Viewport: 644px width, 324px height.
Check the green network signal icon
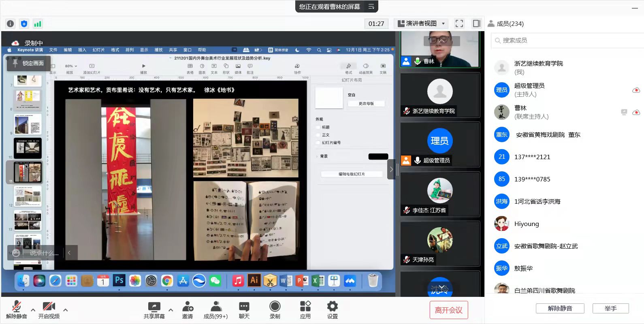point(38,24)
